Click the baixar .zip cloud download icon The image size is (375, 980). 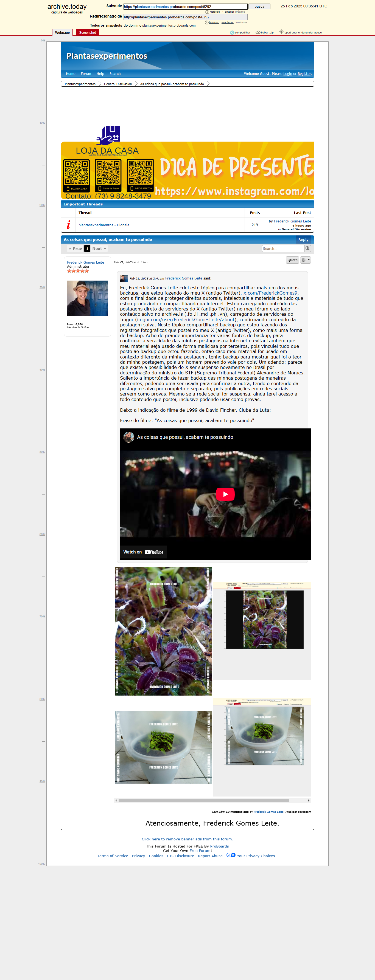pos(258,32)
